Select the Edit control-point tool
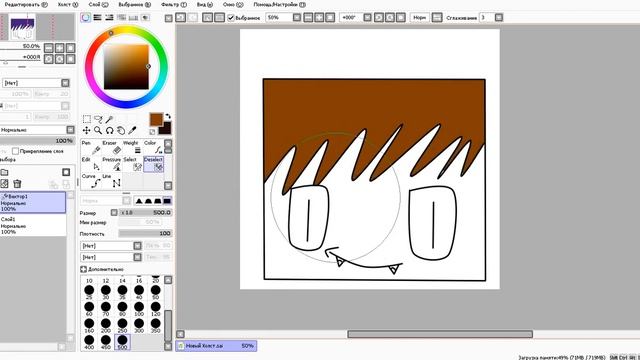Screen dimensions: 640x360 (x=90, y=164)
